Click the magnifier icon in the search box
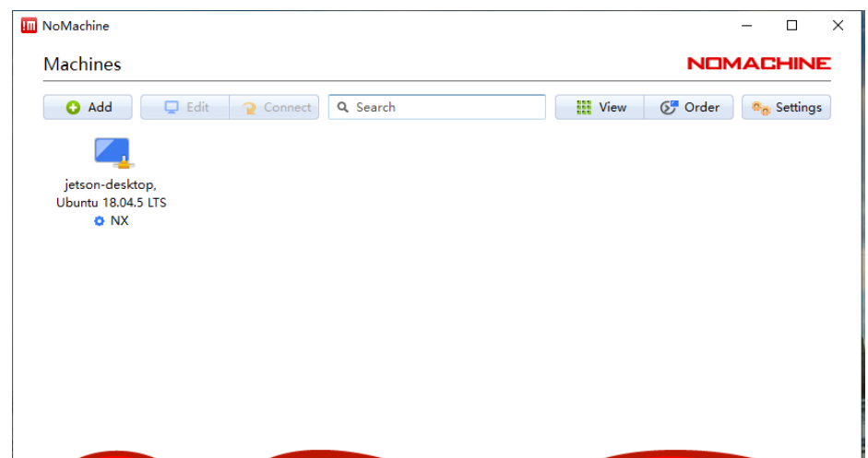The image size is (868, 458). 342,107
